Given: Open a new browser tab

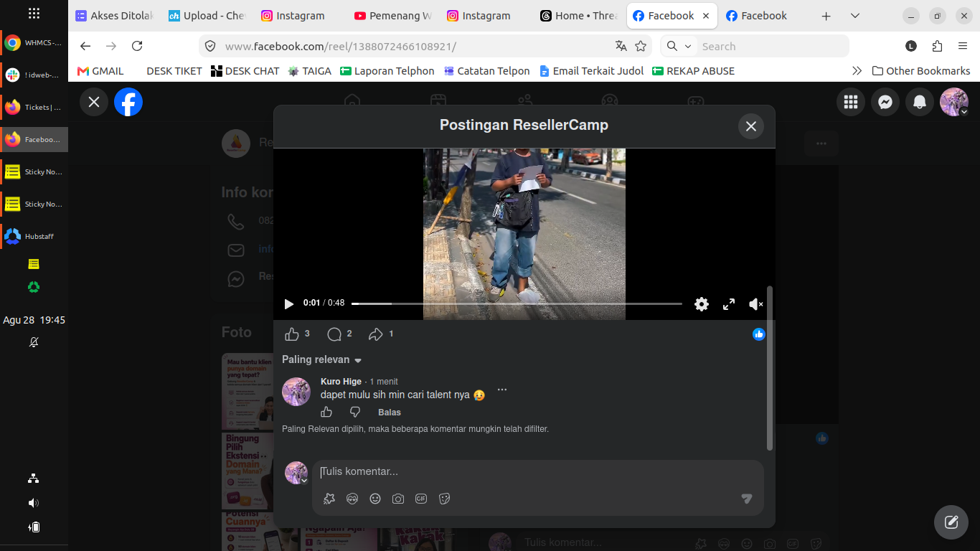Looking at the screenshot, I should 826,16.
